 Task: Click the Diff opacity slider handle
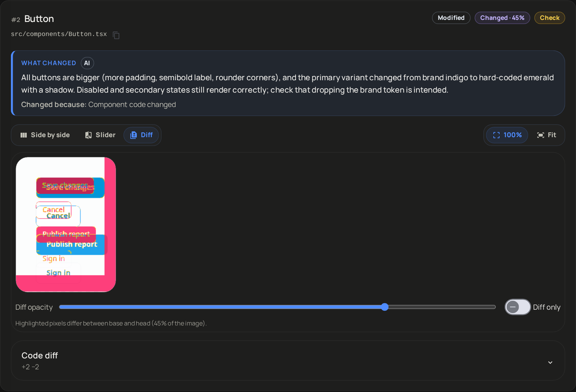[x=385, y=307]
